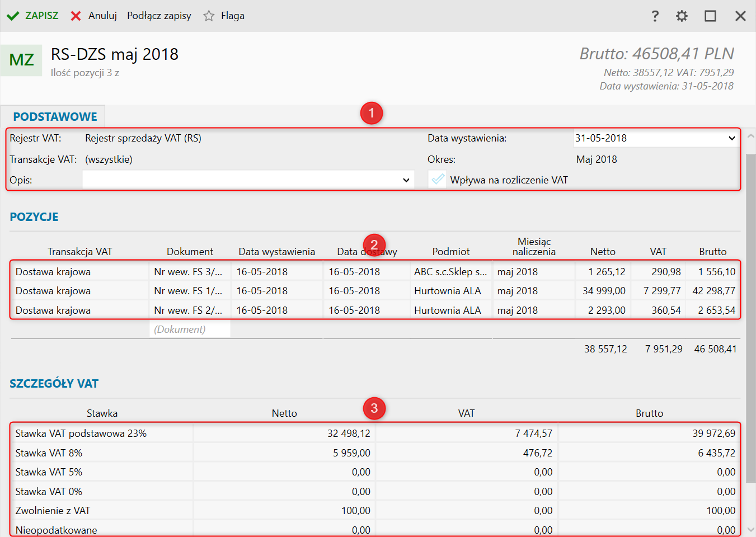Click the Rejestr sprzedaży VAT (RS) value
Screen dimensions: 756x537
click(143, 138)
